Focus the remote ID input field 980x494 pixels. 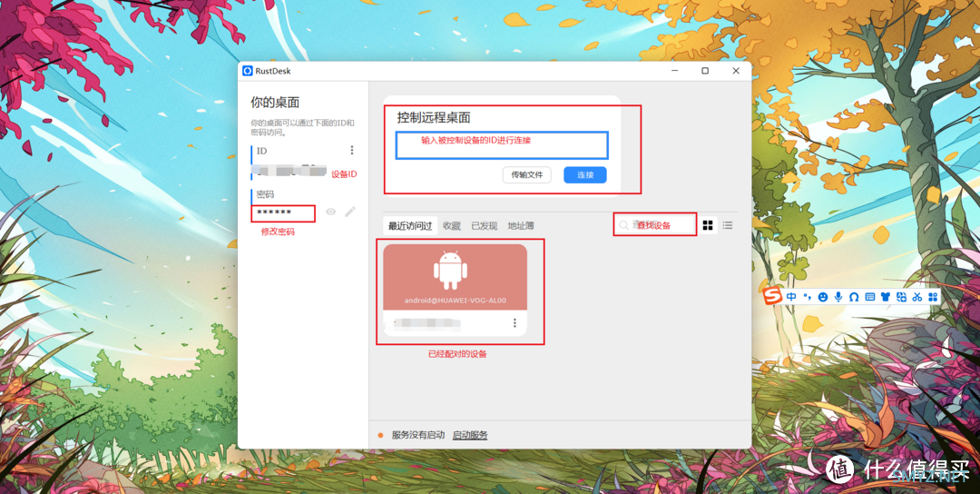tap(502, 145)
